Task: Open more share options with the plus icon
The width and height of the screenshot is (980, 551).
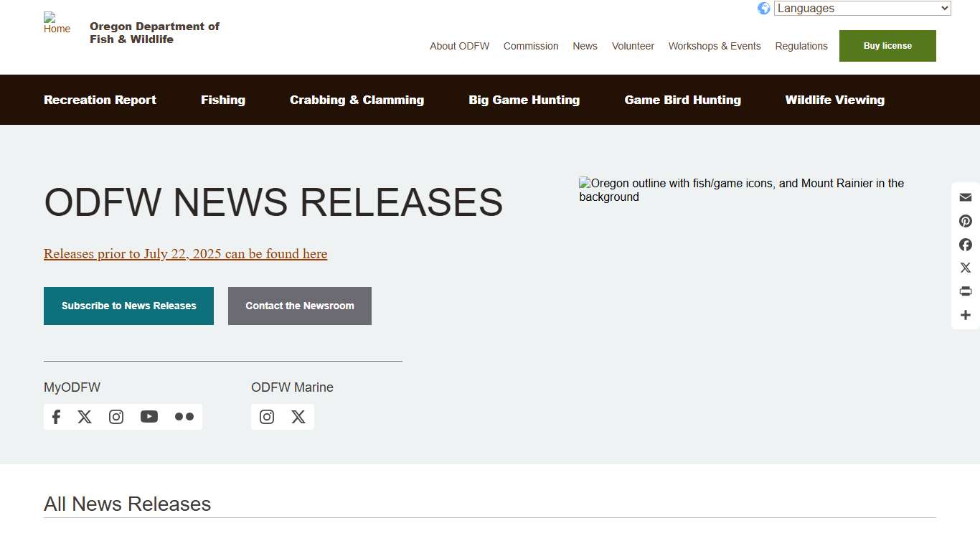Action: point(965,315)
